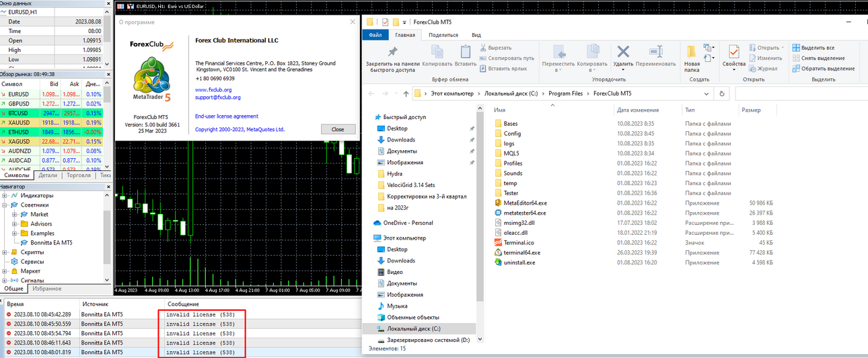Switch to Торговля tab in Market Watch
The image size is (868, 358).
click(79, 175)
